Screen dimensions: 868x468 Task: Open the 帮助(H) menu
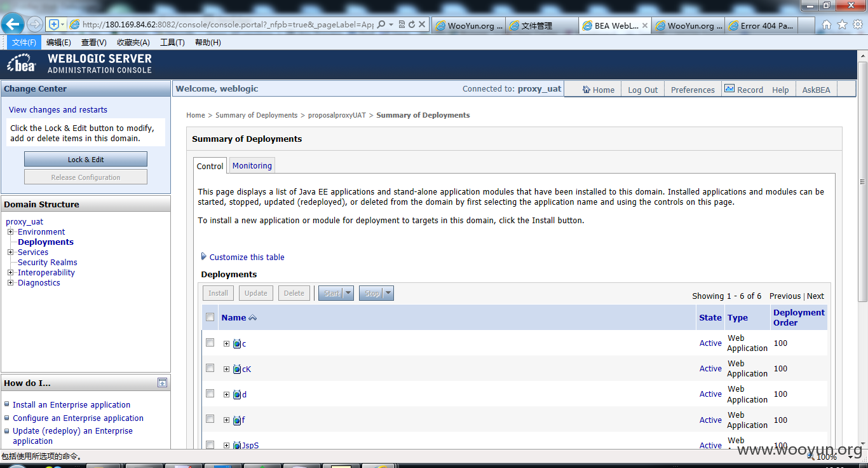pyautogui.click(x=208, y=43)
